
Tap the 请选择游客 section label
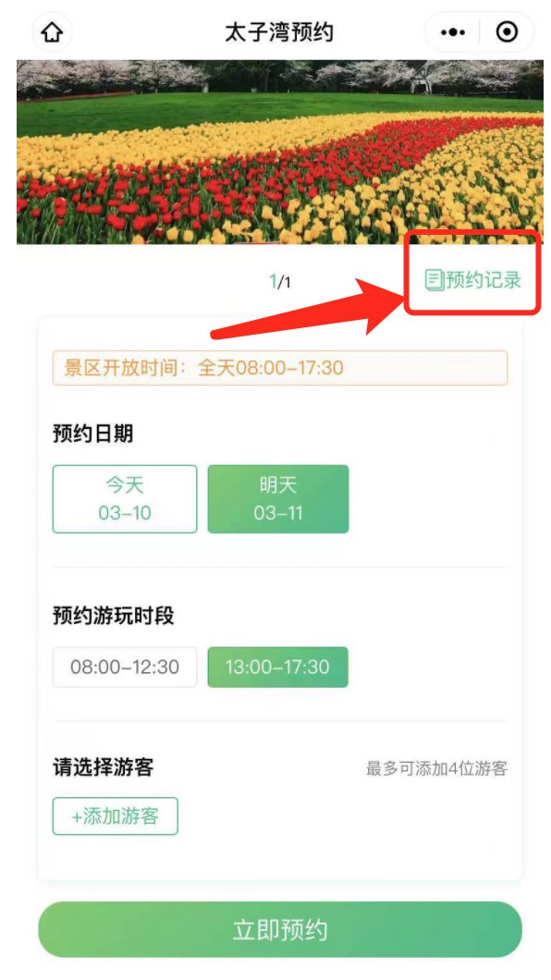103,766
